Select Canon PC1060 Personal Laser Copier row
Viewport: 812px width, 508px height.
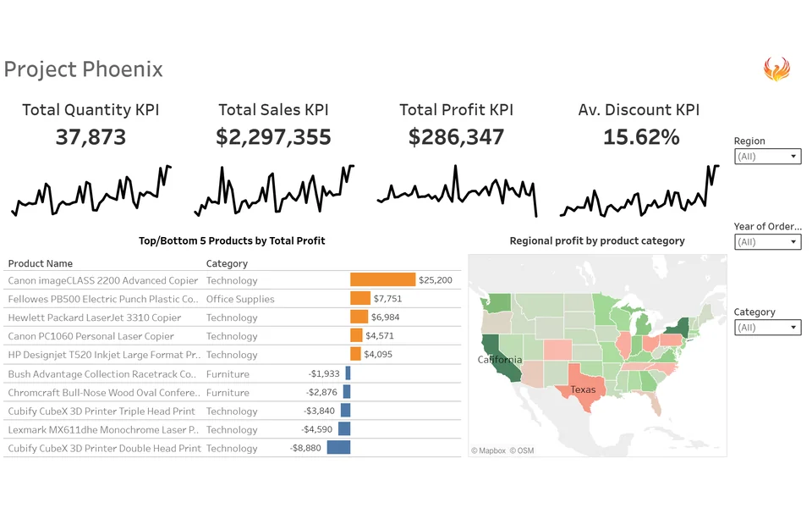(232, 336)
